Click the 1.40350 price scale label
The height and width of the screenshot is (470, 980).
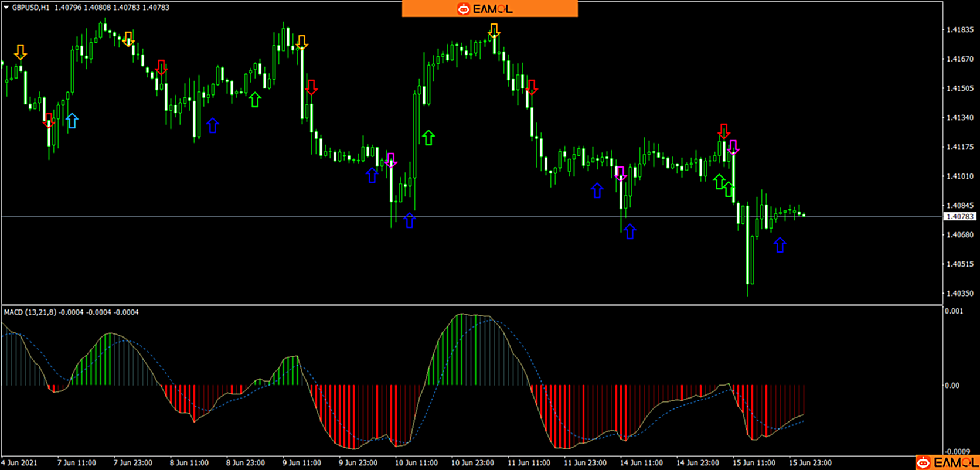[x=959, y=294]
